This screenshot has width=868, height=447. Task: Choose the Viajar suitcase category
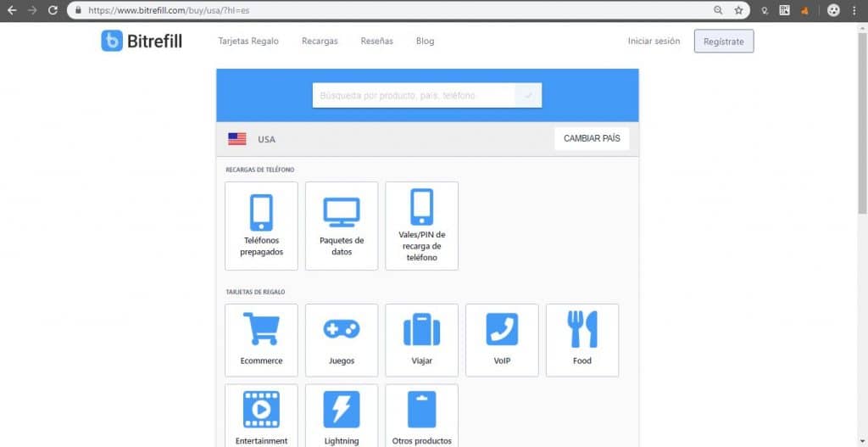click(422, 340)
